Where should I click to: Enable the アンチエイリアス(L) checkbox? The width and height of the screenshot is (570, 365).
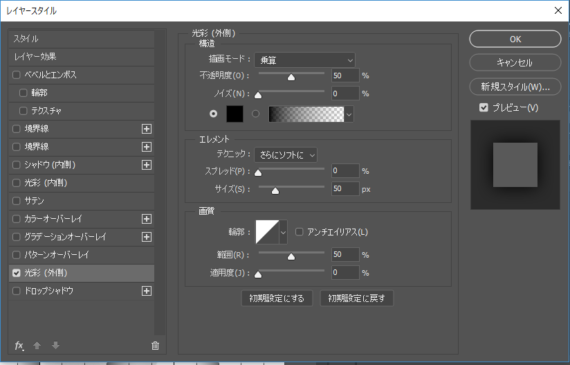(299, 232)
